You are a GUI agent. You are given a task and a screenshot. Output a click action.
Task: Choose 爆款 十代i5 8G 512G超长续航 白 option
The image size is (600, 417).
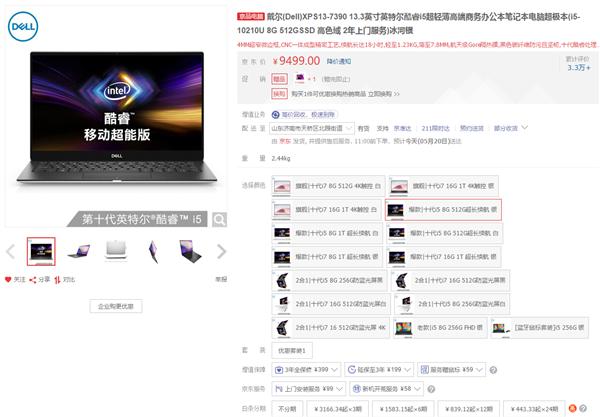point(445,233)
